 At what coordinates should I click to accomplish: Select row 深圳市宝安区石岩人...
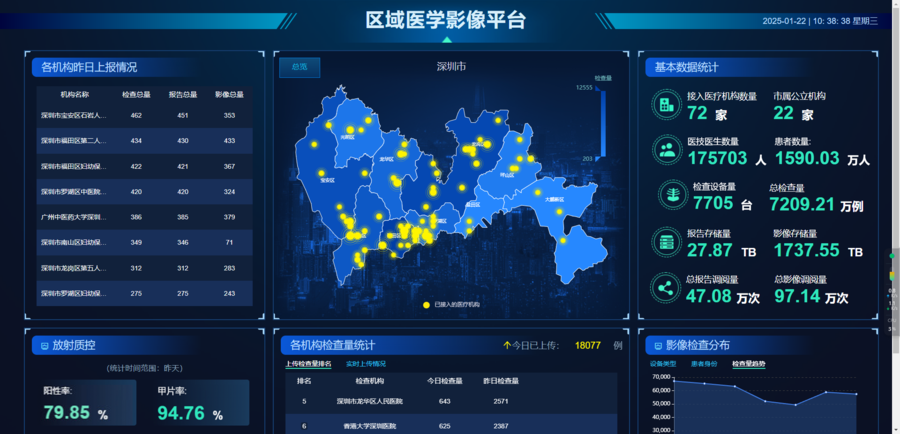coord(145,115)
